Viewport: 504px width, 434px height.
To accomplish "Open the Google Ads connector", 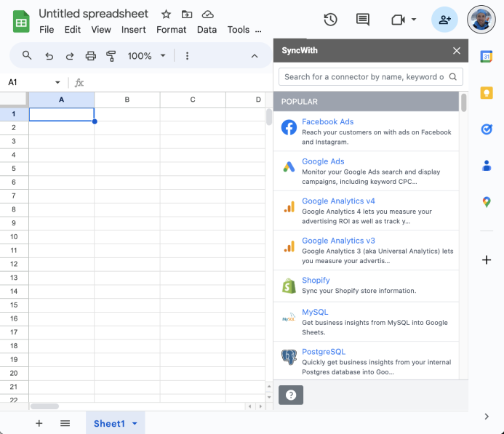I will 366,172.
